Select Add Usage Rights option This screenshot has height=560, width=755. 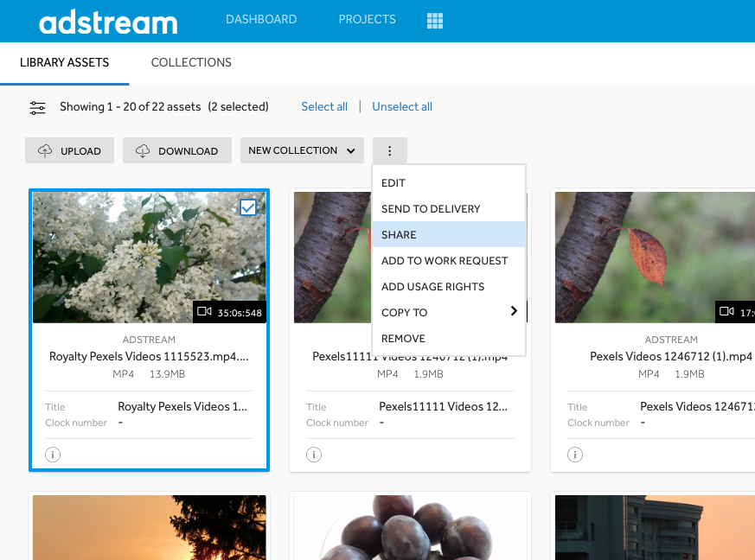click(449, 287)
